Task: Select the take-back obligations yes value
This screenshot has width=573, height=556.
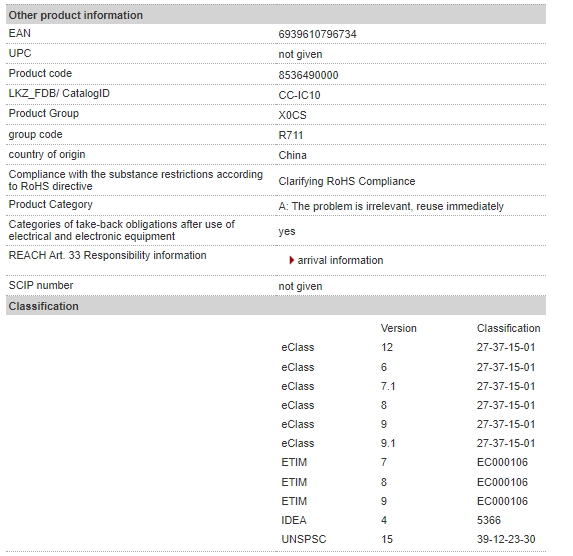Action: click(x=287, y=232)
